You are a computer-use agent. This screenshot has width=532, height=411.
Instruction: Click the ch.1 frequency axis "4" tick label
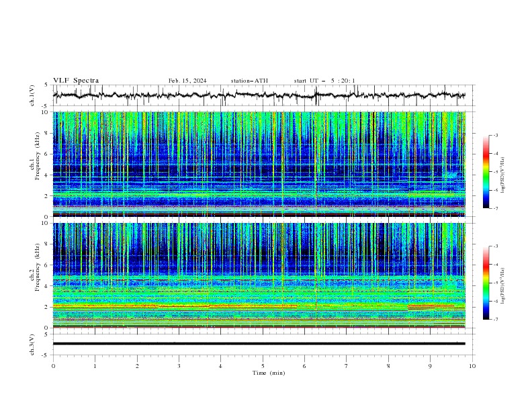click(x=47, y=175)
